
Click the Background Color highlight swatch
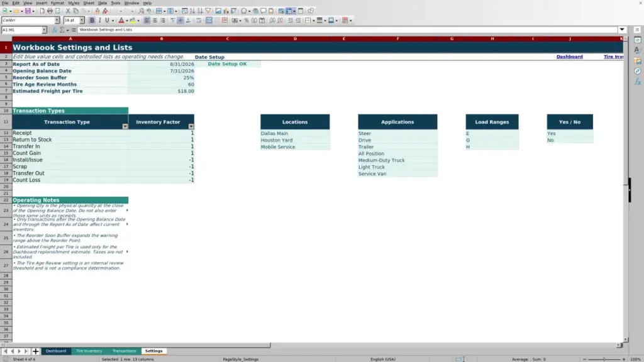pyautogui.click(x=133, y=21)
